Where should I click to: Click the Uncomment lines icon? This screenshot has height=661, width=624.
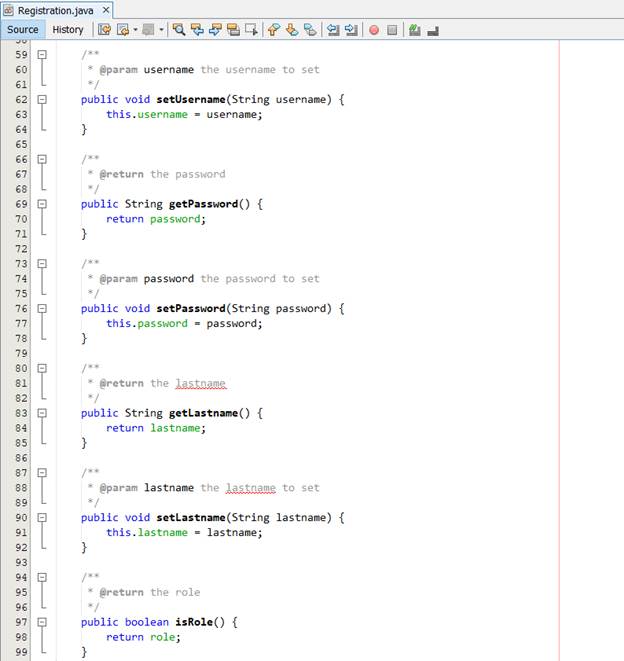(x=433, y=31)
